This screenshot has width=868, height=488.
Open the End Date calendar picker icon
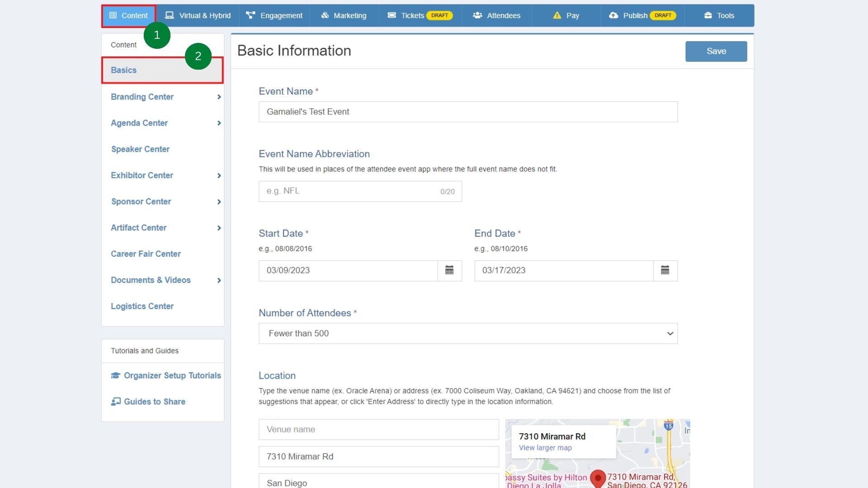coord(665,270)
